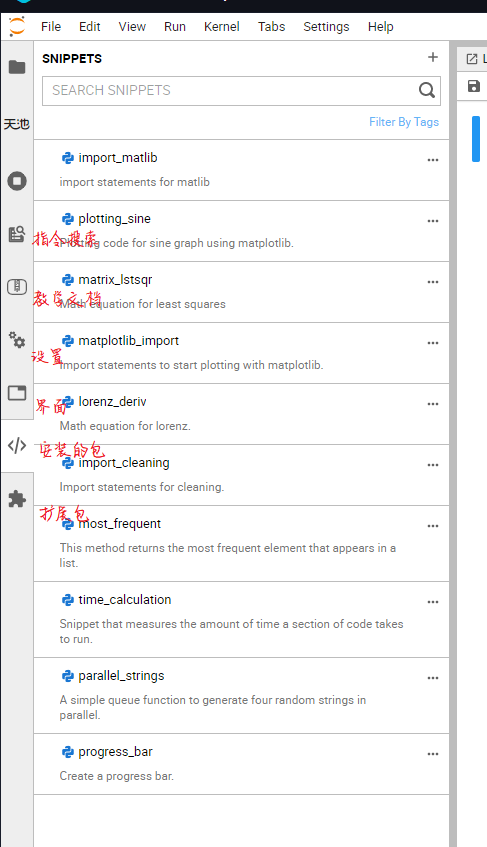Click the Search Snippets input field
This screenshot has height=847, width=487.
pyautogui.click(x=231, y=90)
